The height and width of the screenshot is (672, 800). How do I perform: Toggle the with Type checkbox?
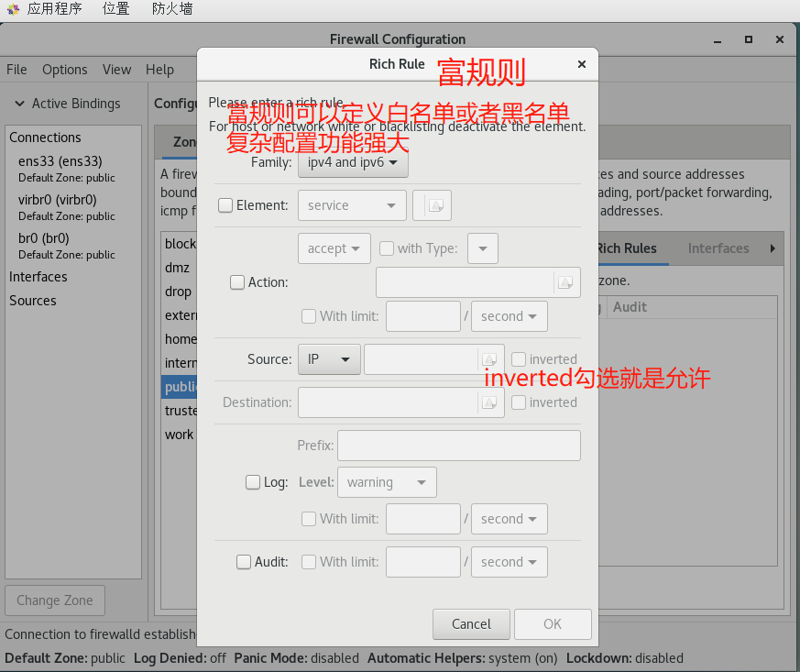tap(387, 248)
